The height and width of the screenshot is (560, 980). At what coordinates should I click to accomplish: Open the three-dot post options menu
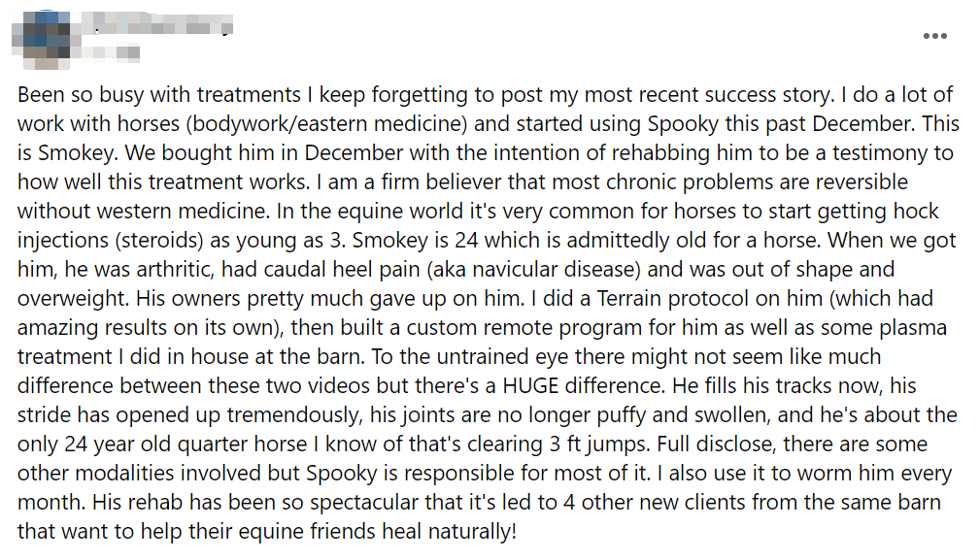934,36
